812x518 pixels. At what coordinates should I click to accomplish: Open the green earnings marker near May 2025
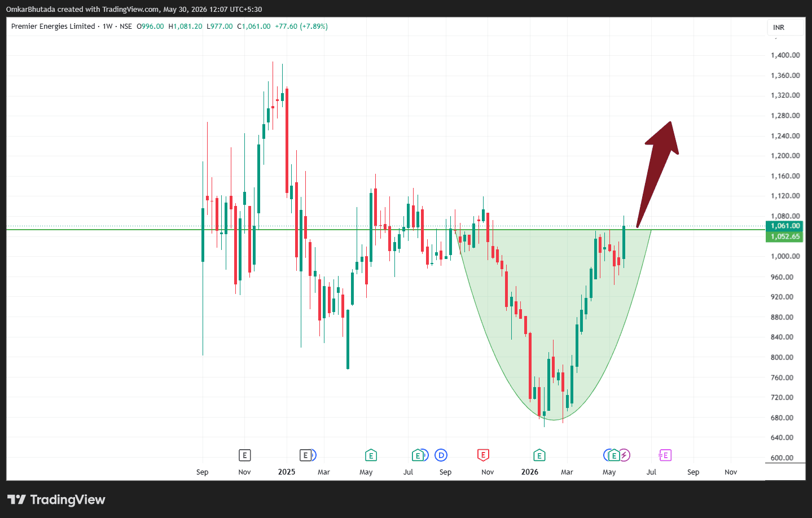[371, 455]
